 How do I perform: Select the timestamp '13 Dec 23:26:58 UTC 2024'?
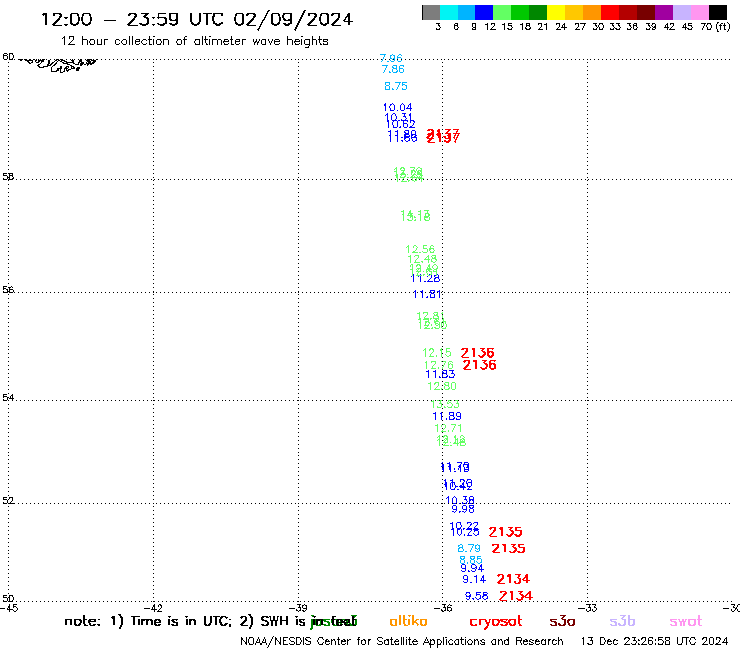click(x=654, y=642)
